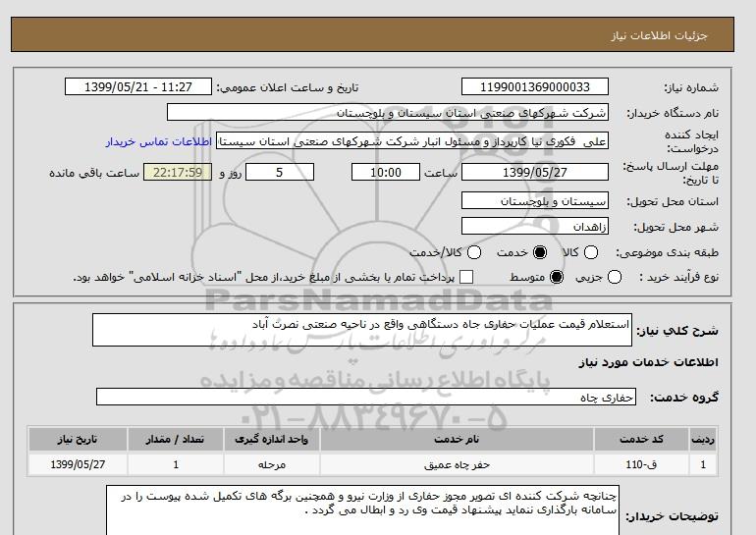The height and width of the screenshot is (535, 756).
Task: Select the کالا radio button
Action: pyautogui.click(x=591, y=252)
